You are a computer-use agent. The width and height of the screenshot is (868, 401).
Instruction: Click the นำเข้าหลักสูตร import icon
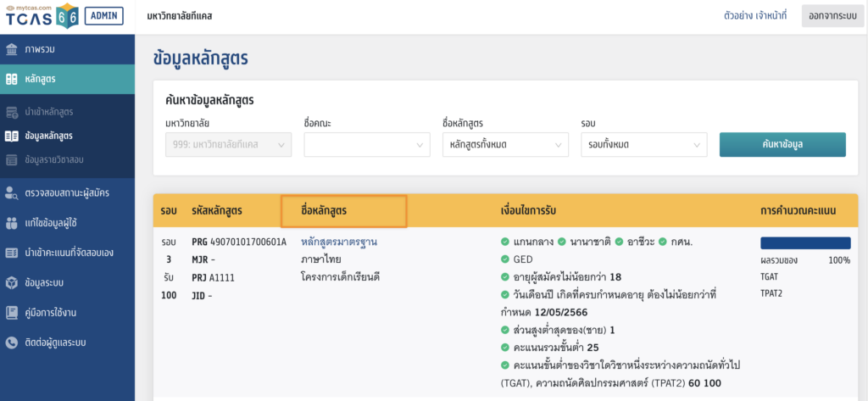coord(12,112)
